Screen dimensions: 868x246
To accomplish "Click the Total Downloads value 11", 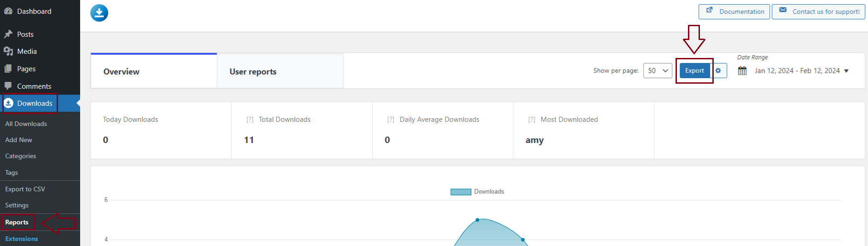I will tap(249, 140).
